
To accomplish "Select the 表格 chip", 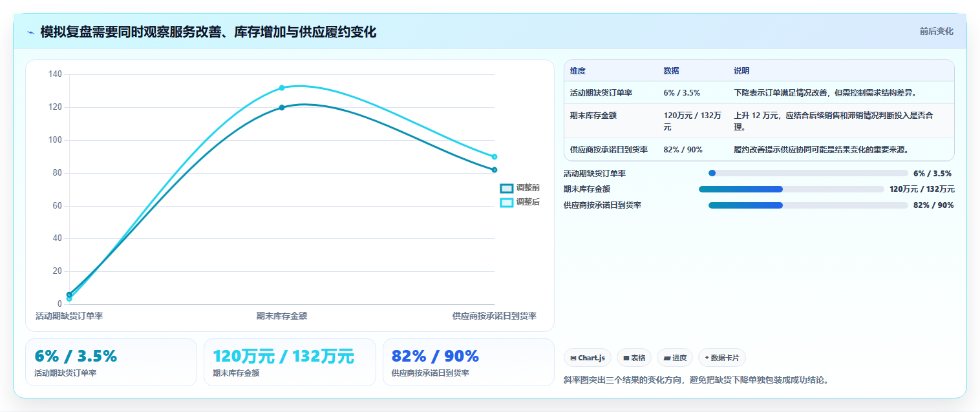I will pyautogui.click(x=634, y=358).
